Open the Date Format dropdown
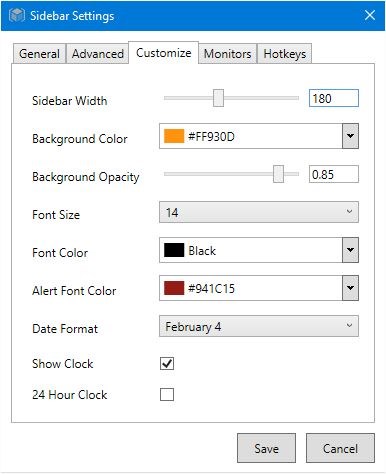This screenshot has height=474, width=386. (x=259, y=326)
